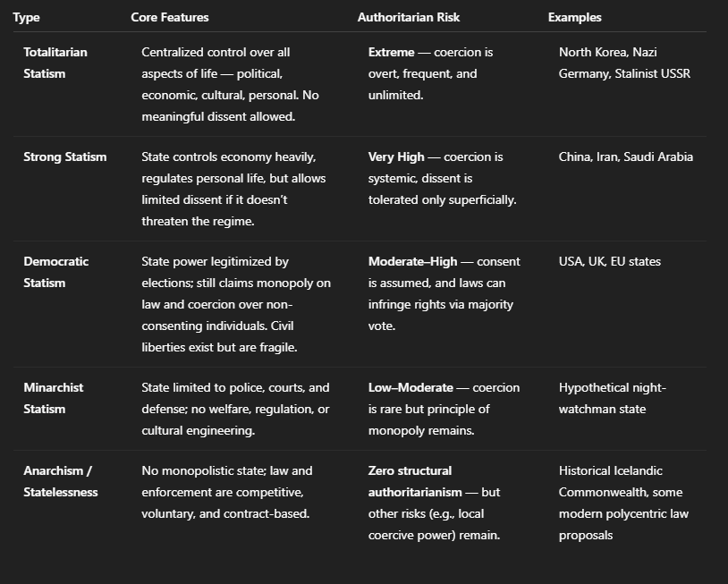This screenshot has height=584, width=728.
Task: Click the bold Moderate–High risk text
Action: pos(412,261)
